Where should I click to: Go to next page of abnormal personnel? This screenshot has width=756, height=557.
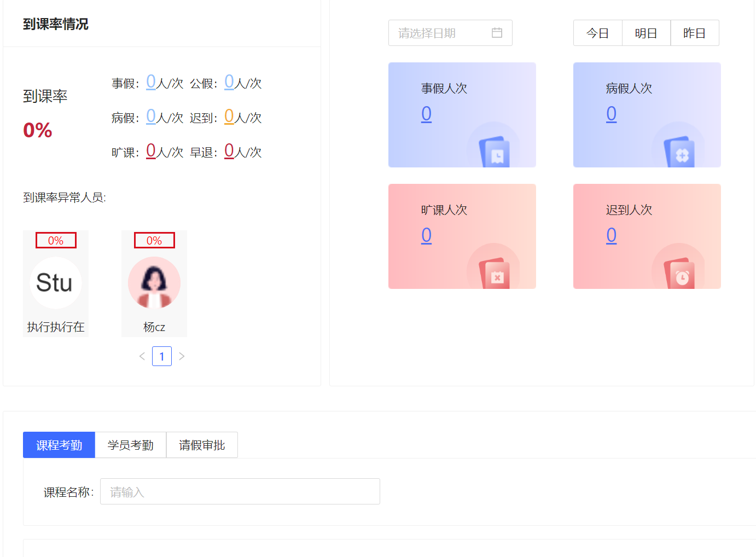click(182, 356)
